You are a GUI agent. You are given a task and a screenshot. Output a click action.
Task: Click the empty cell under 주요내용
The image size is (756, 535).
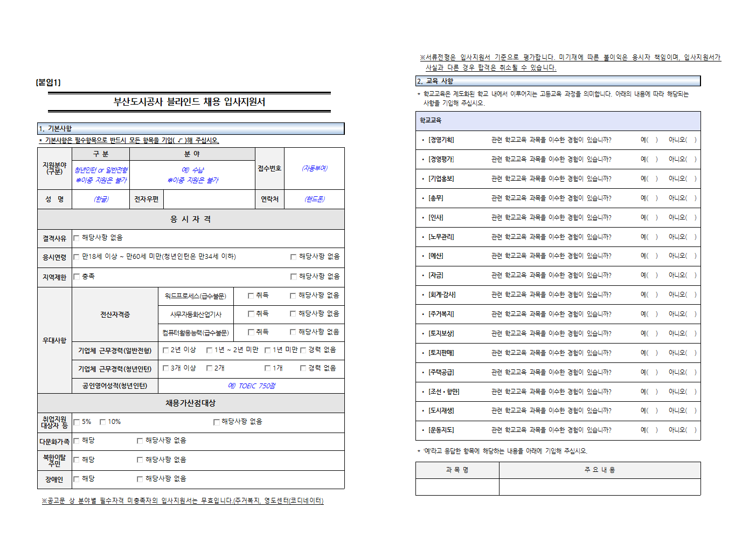click(x=600, y=487)
